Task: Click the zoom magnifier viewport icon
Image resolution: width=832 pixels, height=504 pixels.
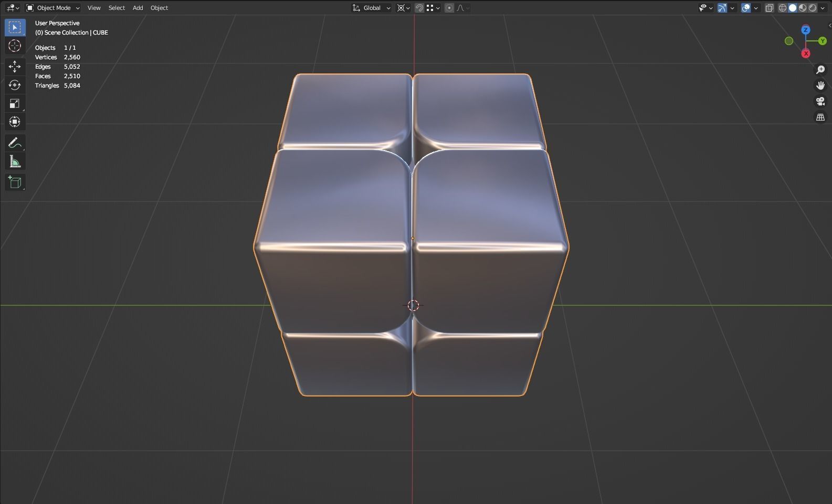Action: pyautogui.click(x=820, y=70)
